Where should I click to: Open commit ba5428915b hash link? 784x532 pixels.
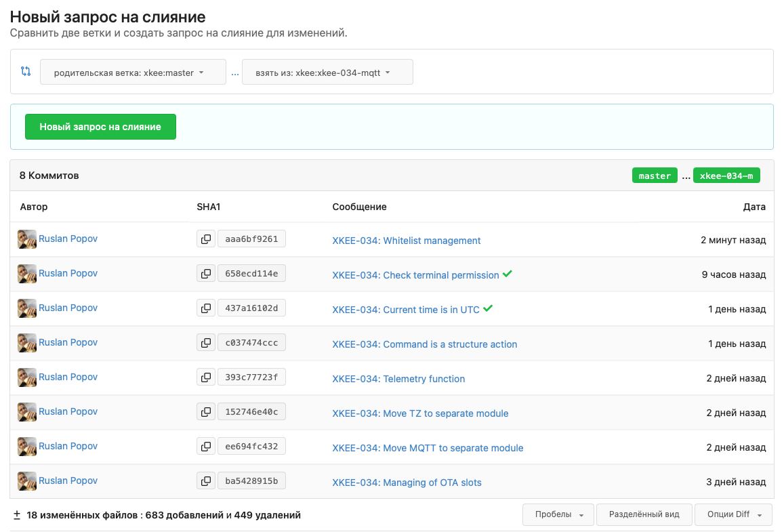(x=251, y=480)
